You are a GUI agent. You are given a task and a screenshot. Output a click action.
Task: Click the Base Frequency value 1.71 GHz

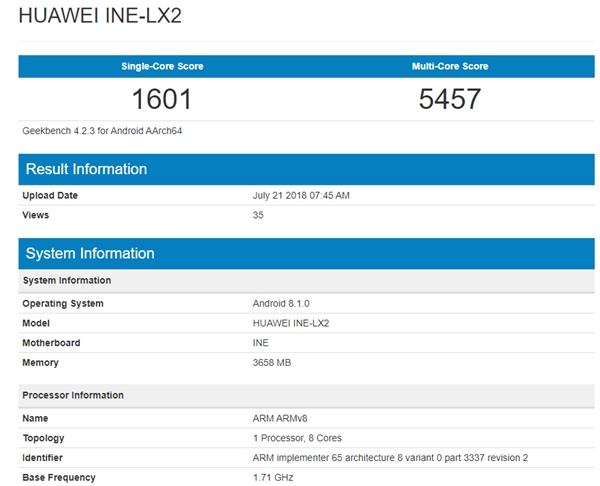point(274,477)
